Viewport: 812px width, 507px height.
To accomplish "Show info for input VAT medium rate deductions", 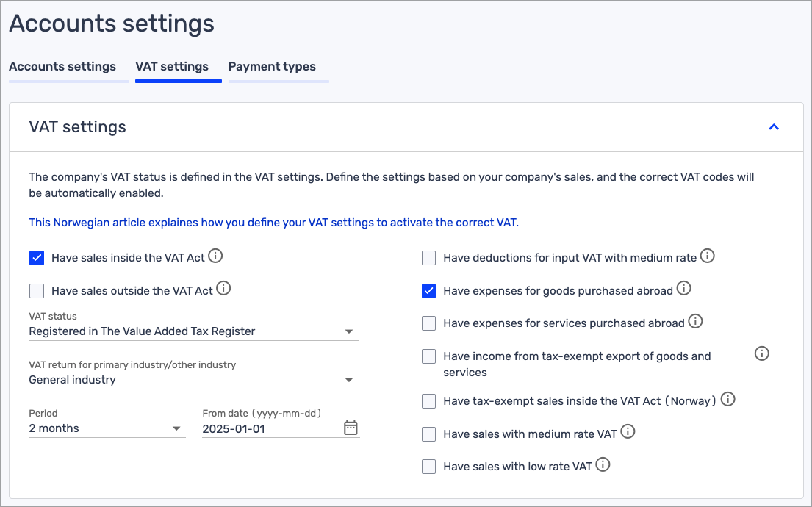I will point(707,256).
